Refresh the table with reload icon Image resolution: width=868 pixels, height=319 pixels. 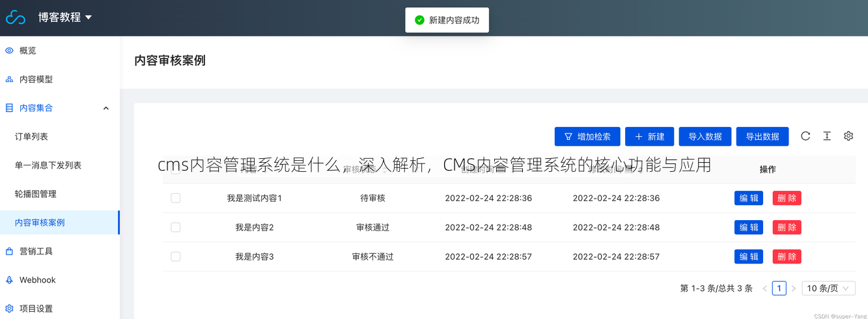pyautogui.click(x=805, y=136)
